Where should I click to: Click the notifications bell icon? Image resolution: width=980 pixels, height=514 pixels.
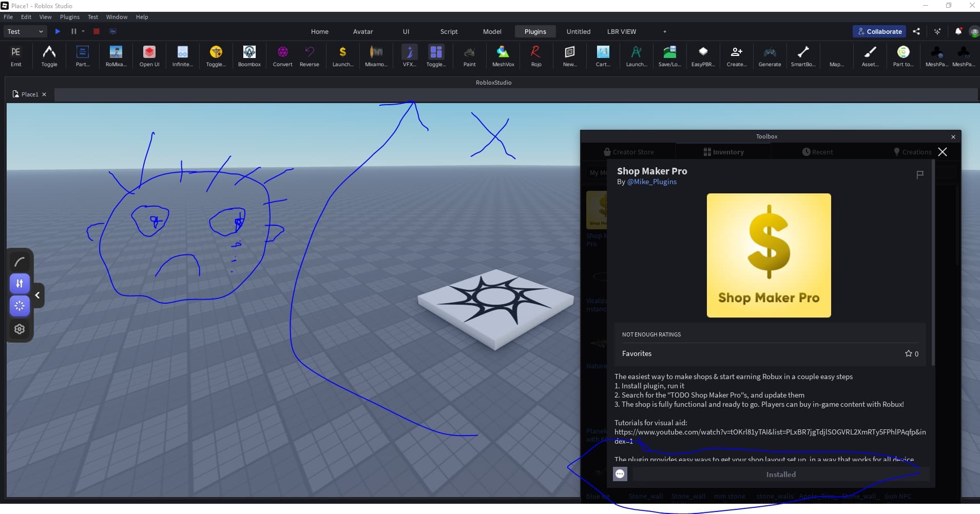coord(958,31)
